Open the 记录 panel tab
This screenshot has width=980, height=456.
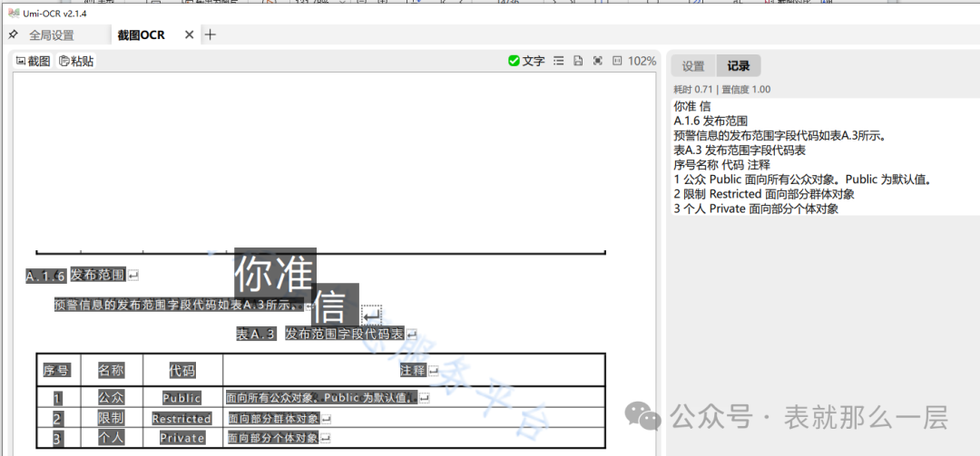point(738,65)
